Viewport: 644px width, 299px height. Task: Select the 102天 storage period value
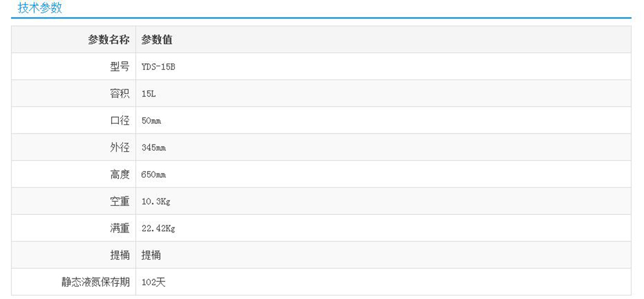click(152, 282)
